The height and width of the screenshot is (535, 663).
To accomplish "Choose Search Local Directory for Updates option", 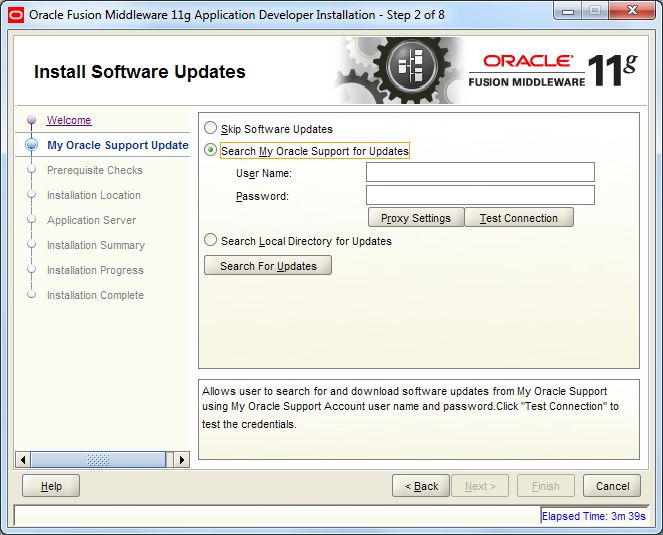I will pyautogui.click(x=210, y=240).
